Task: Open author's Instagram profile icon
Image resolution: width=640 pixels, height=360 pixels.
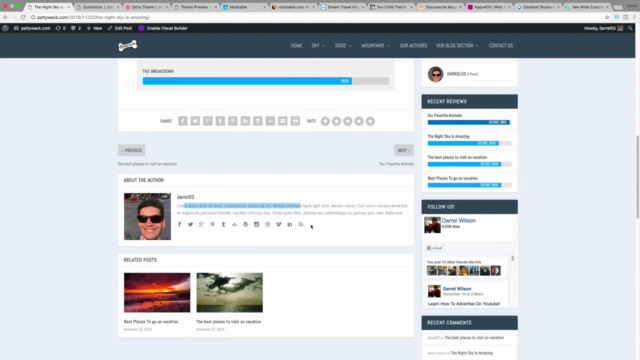Action: (256, 224)
